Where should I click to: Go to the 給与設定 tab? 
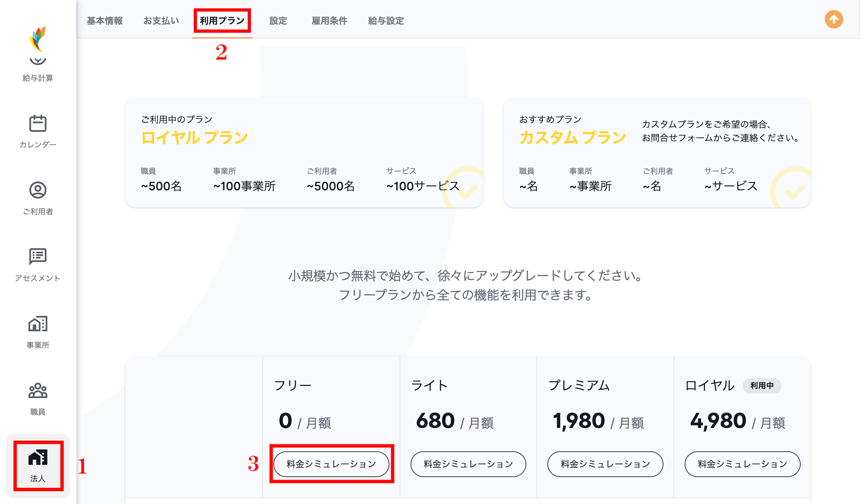[x=386, y=21]
